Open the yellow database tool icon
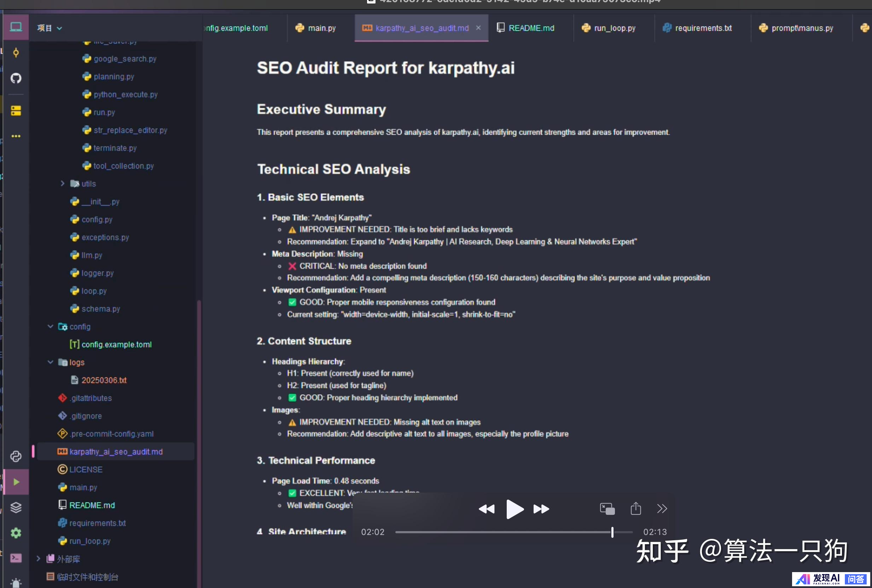The height and width of the screenshot is (588, 872). click(16, 111)
